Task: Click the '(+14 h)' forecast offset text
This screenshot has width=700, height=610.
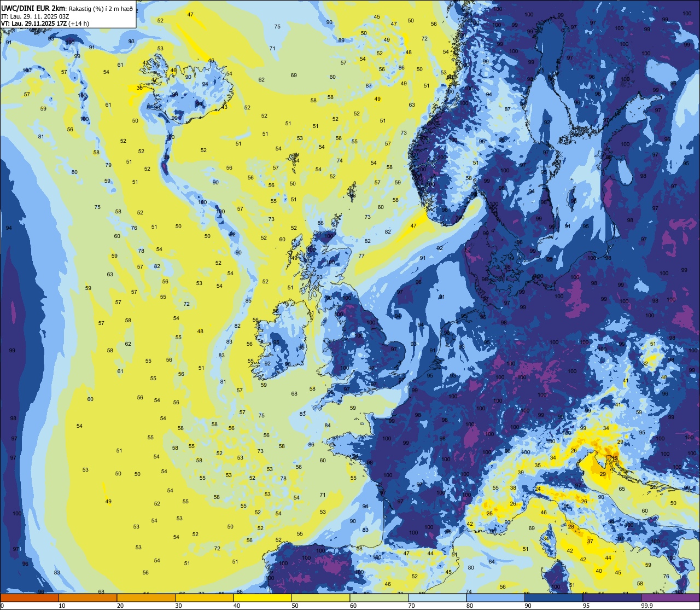Action: click(79, 24)
